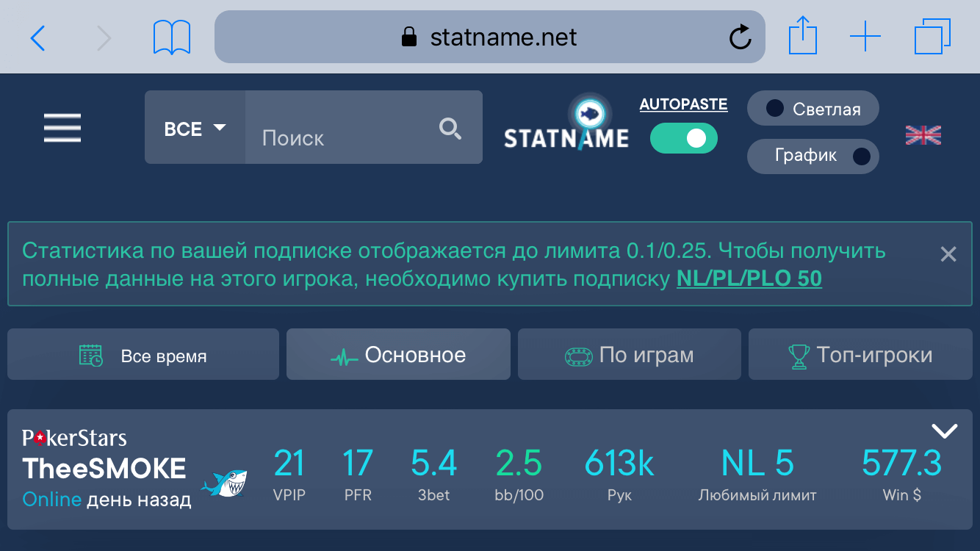Click the PFR value 17
The image size is (980, 551).
[358, 464]
